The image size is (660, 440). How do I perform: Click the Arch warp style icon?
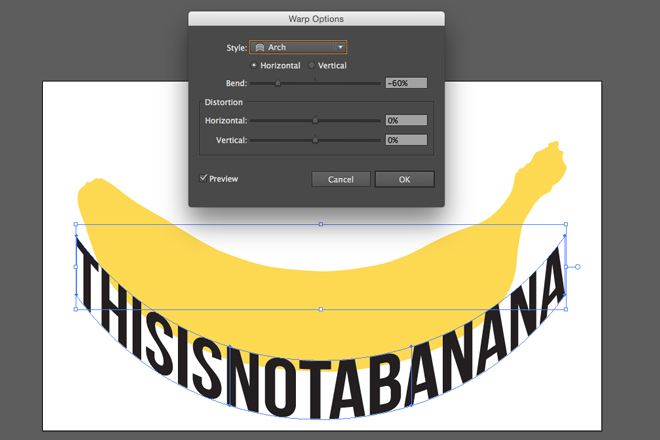pyautogui.click(x=260, y=47)
